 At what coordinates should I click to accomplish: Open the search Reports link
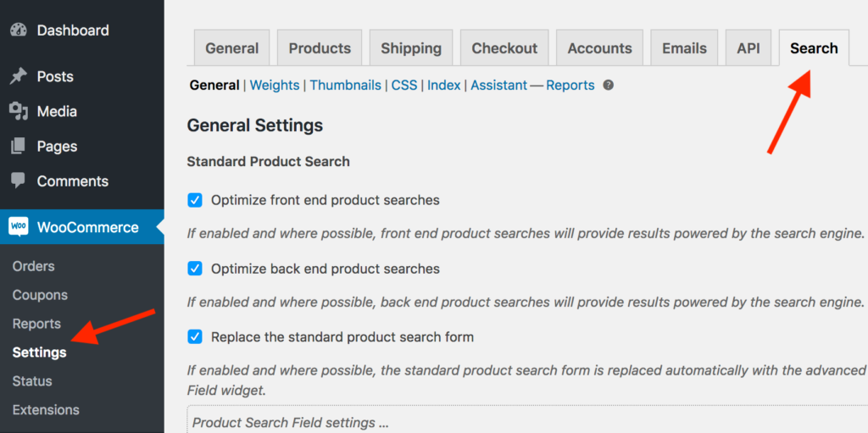(x=570, y=86)
